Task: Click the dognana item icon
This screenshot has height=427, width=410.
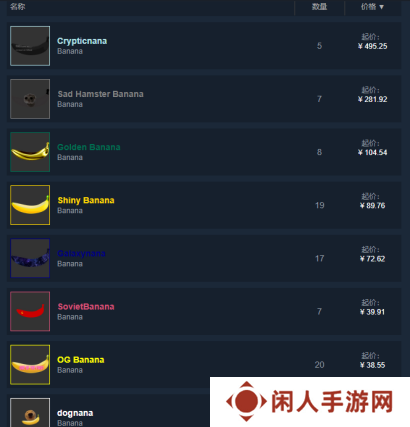Action: 30,412
